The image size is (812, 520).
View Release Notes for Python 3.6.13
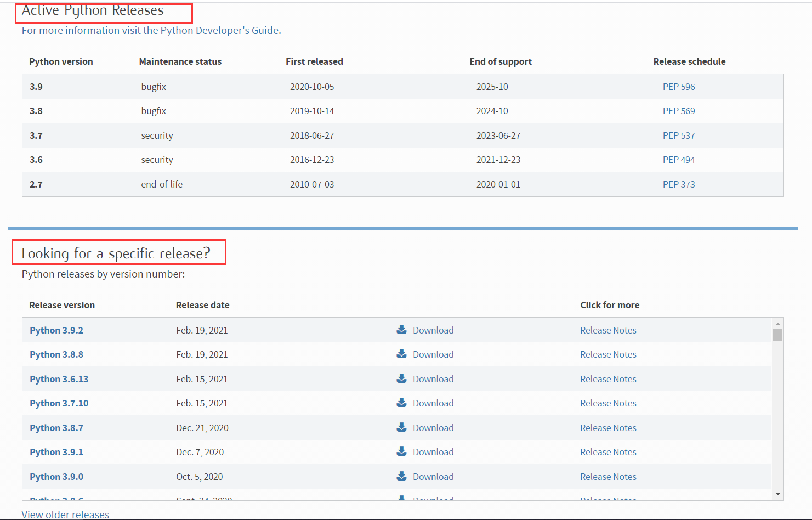[x=608, y=379]
